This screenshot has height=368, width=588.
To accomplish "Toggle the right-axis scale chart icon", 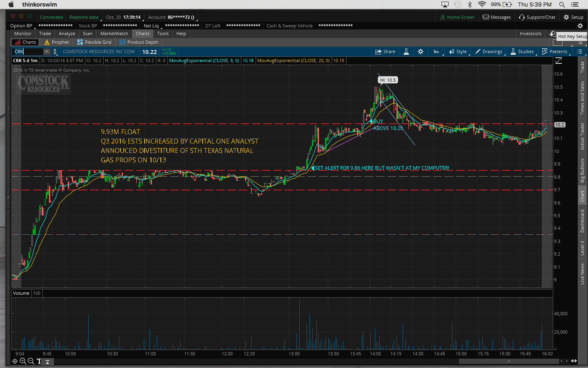I will (559, 61).
